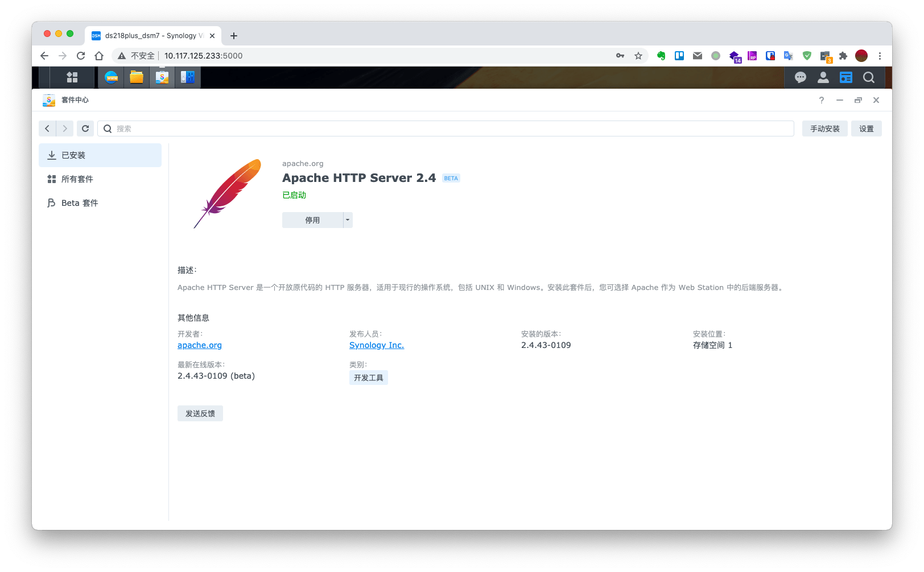Toggle the DSM widgets panel icon
Image resolution: width=924 pixels, height=572 pixels.
tap(846, 77)
